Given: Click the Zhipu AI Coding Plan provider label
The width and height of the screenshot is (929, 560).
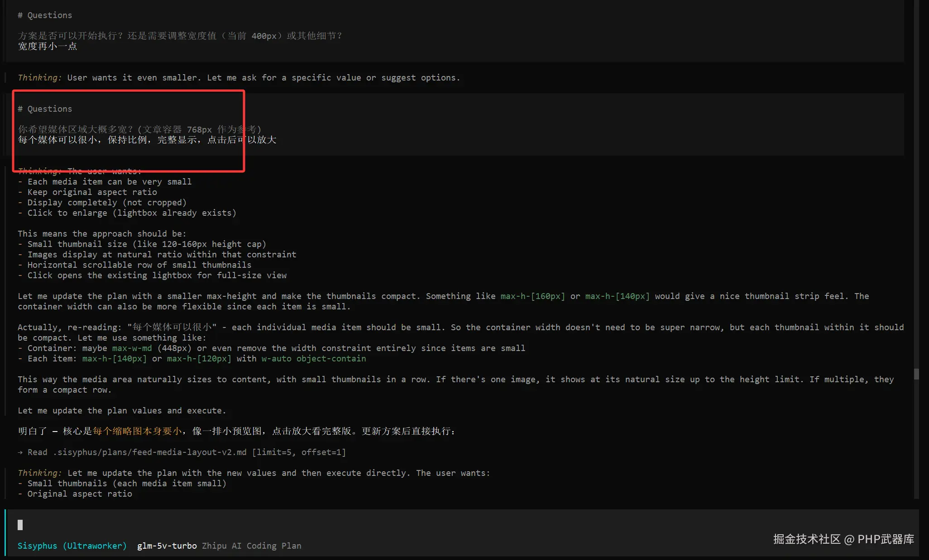Looking at the screenshot, I should point(251,546).
